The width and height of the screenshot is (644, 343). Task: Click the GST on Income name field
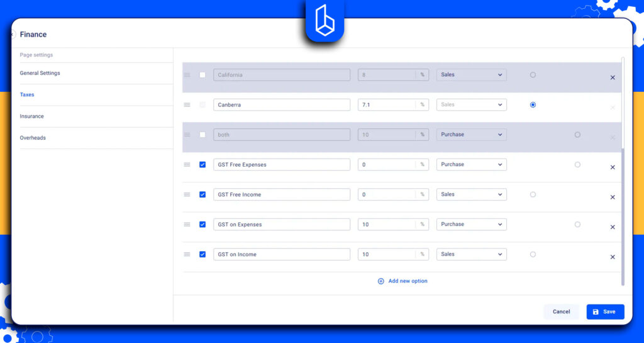click(x=282, y=255)
